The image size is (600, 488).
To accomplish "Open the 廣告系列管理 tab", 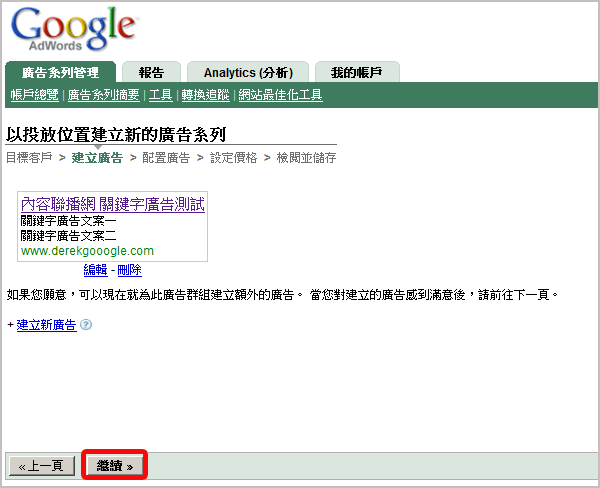I will [x=60, y=72].
